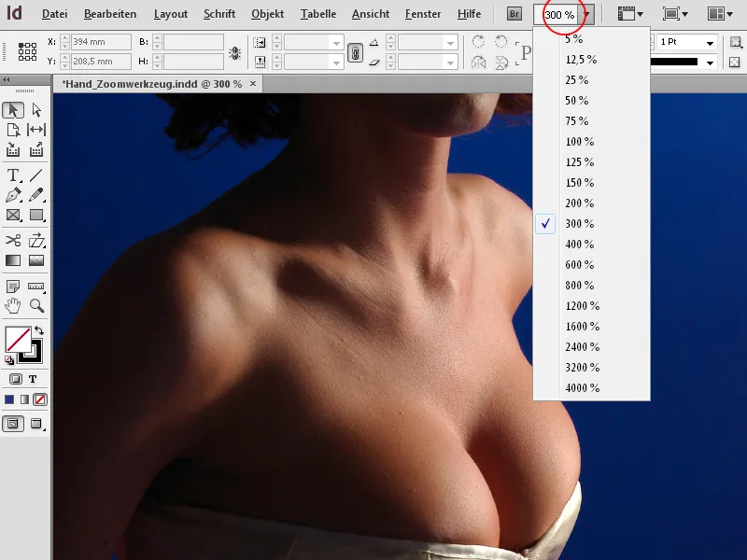Open the screen mode dropdown
The width and height of the screenshot is (747, 560).
(x=675, y=14)
